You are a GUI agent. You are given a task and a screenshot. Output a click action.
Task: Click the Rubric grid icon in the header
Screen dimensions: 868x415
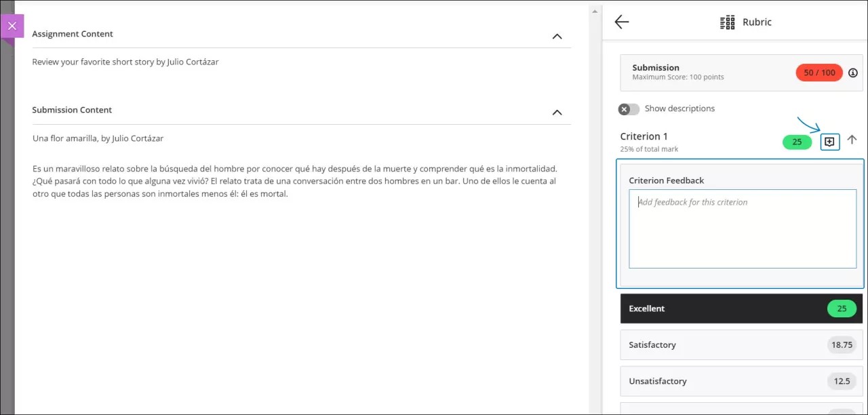pyautogui.click(x=726, y=22)
